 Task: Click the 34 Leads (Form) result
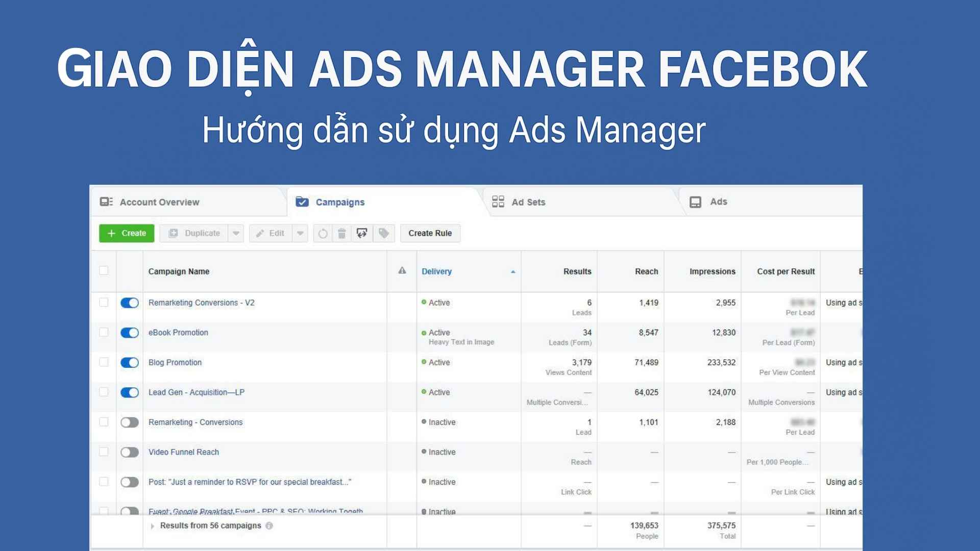pos(570,337)
